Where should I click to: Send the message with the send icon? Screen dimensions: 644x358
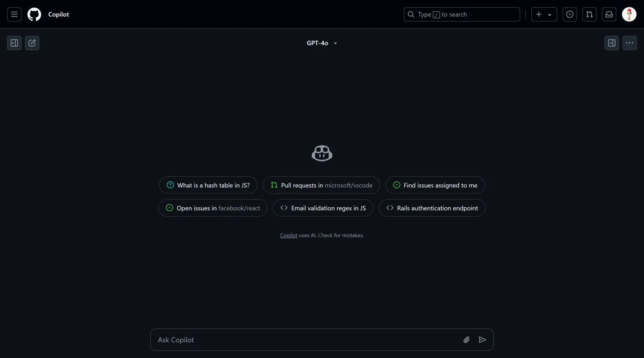(x=483, y=339)
